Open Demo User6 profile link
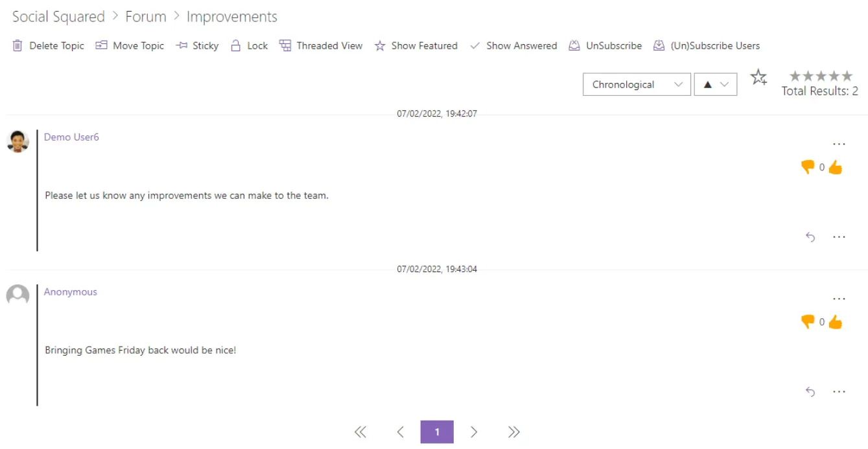This screenshot has width=868, height=449. [x=71, y=137]
